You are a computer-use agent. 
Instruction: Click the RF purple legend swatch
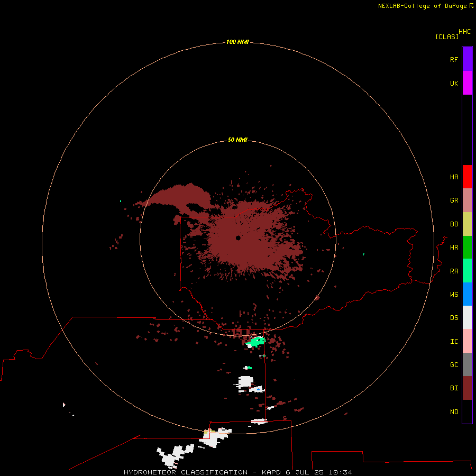click(x=467, y=59)
